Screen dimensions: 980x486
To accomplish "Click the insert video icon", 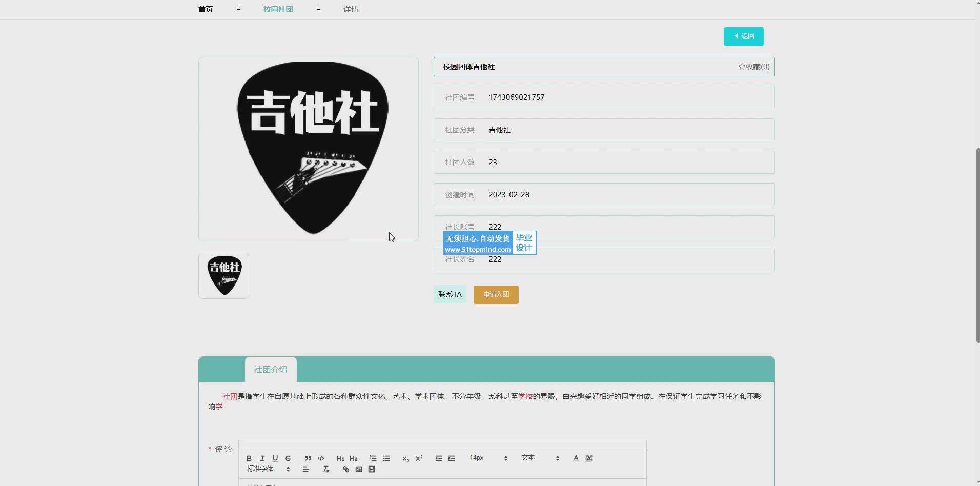I will pos(372,469).
